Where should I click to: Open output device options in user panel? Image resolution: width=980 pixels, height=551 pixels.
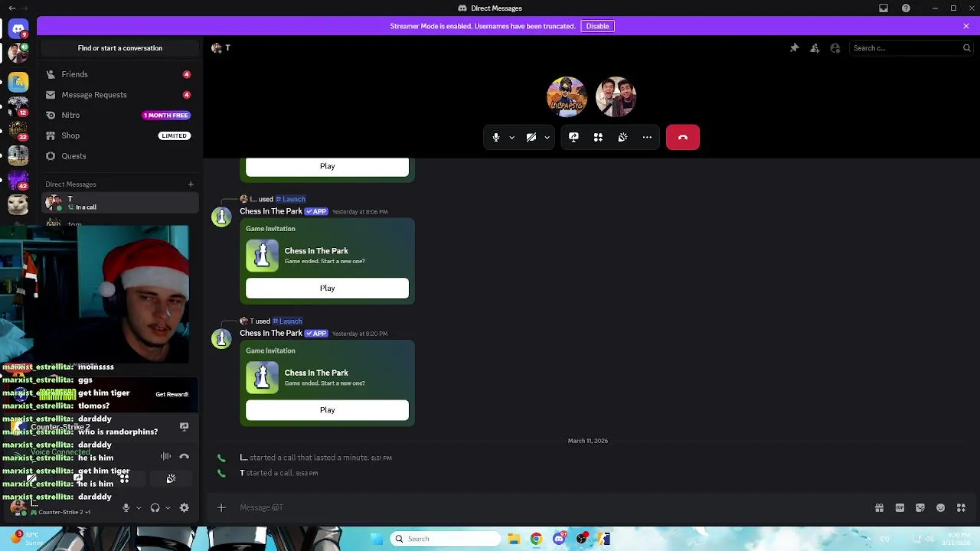click(x=168, y=507)
